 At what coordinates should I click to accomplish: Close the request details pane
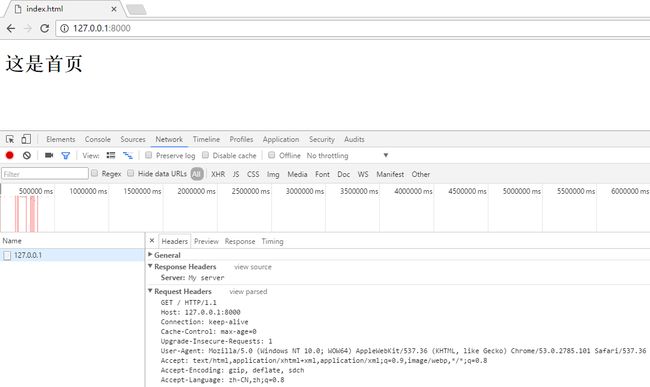click(x=152, y=241)
